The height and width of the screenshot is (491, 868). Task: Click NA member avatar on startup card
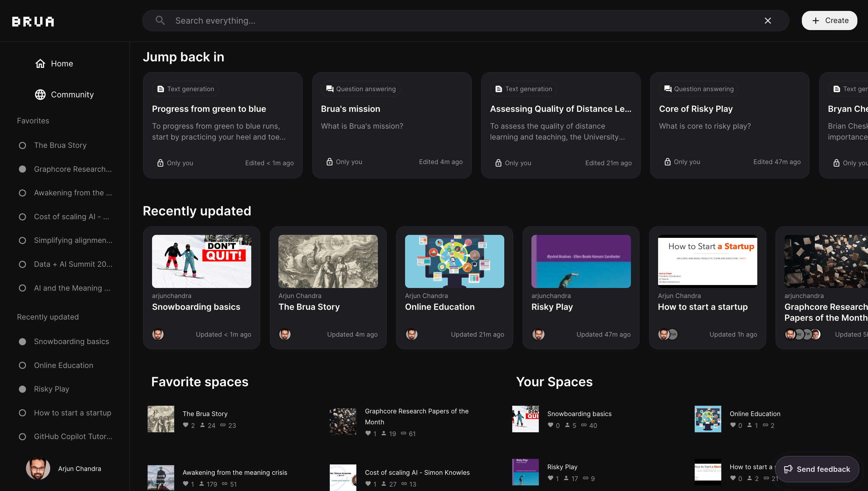pos(673,334)
